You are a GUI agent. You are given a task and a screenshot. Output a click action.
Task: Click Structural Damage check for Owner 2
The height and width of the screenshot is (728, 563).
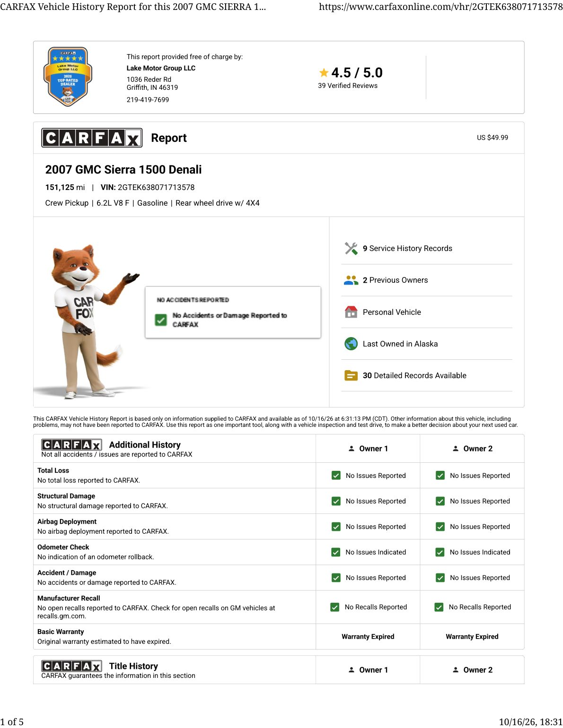pyautogui.click(x=440, y=501)
